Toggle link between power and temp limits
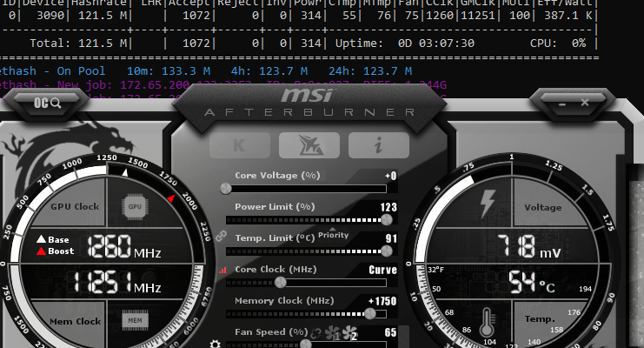This screenshot has width=644, height=348. [221, 236]
